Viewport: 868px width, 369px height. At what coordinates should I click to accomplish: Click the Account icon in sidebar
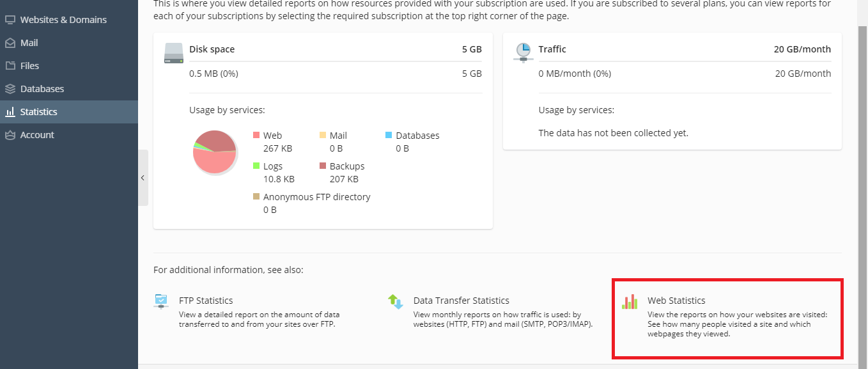10,135
